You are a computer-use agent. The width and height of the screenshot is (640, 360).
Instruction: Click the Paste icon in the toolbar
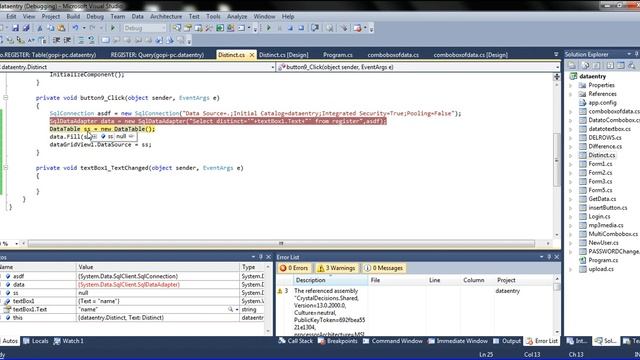[61, 28]
